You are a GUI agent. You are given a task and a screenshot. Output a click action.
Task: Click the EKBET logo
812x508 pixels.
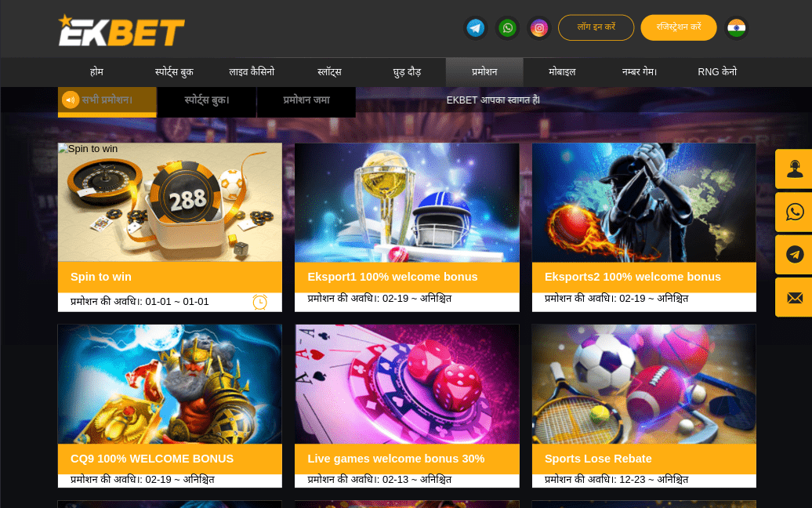[121, 30]
